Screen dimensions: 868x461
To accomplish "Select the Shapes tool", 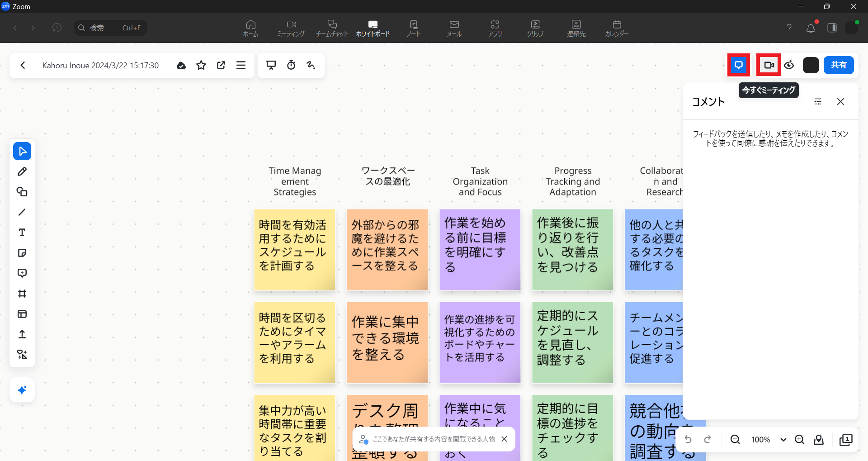I will [x=22, y=192].
